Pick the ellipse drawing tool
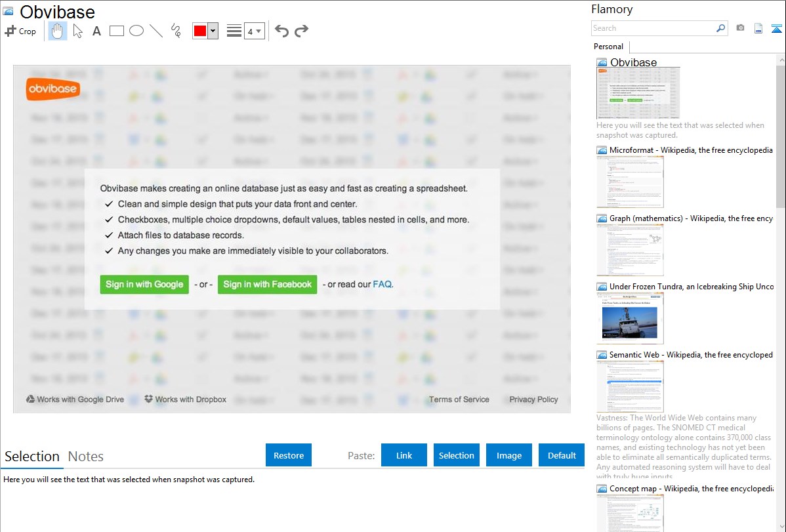Image resolution: width=786 pixels, height=532 pixels. (x=136, y=31)
